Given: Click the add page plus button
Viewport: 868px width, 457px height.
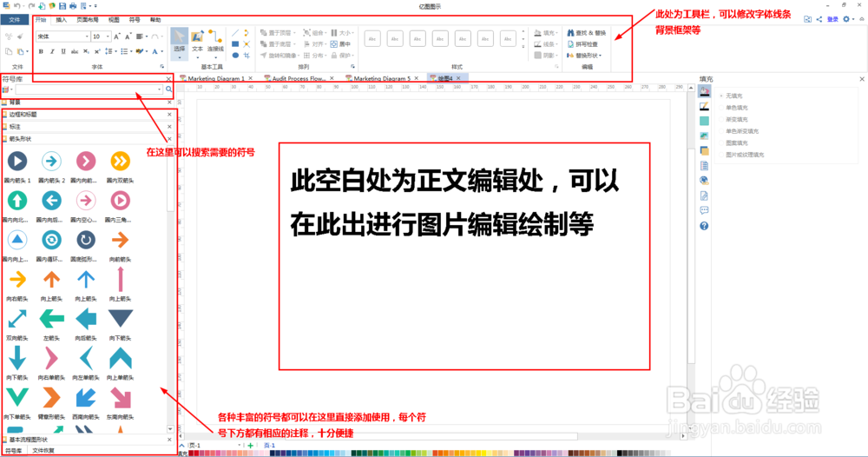Looking at the screenshot, I should [x=250, y=445].
